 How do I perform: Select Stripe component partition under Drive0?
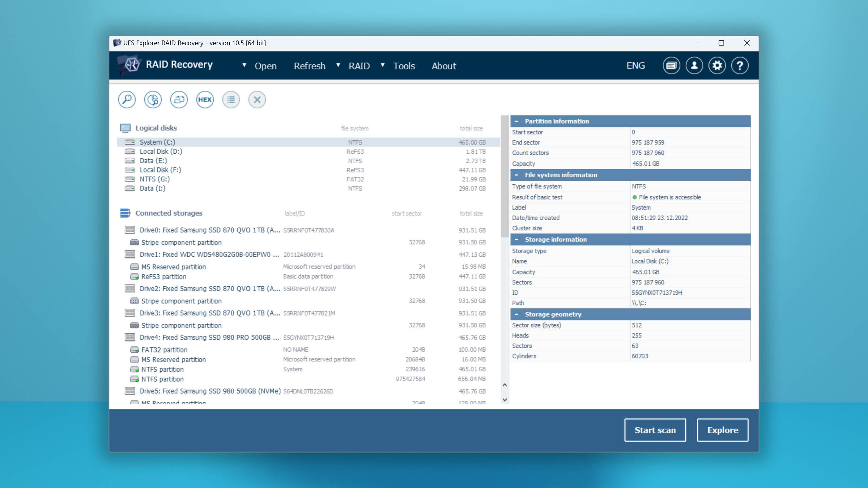click(x=309, y=242)
